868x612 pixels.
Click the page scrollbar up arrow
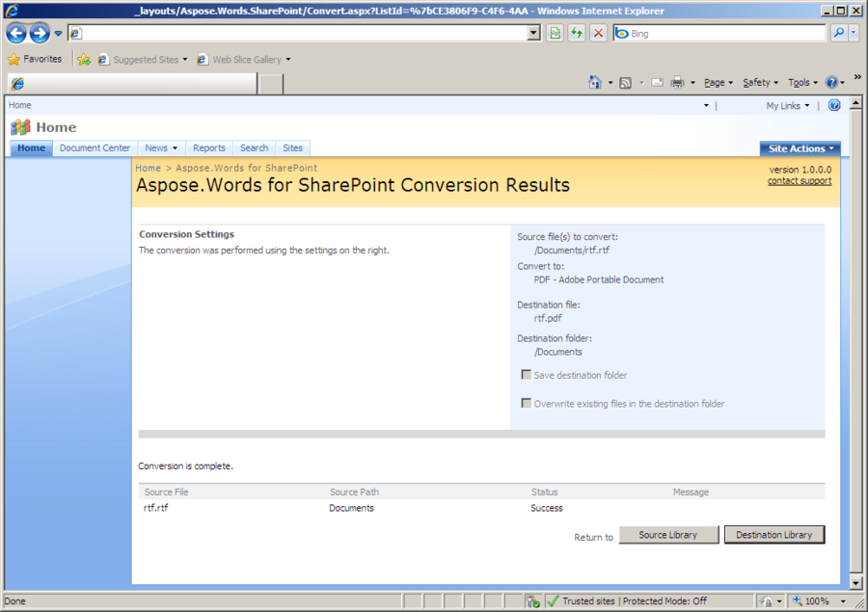(x=855, y=103)
